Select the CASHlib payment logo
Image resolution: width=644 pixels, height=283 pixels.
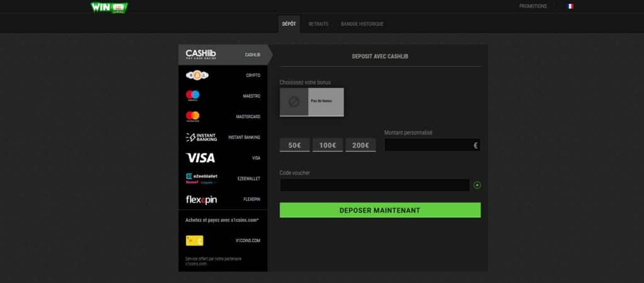pyautogui.click(x=201, y=55)
